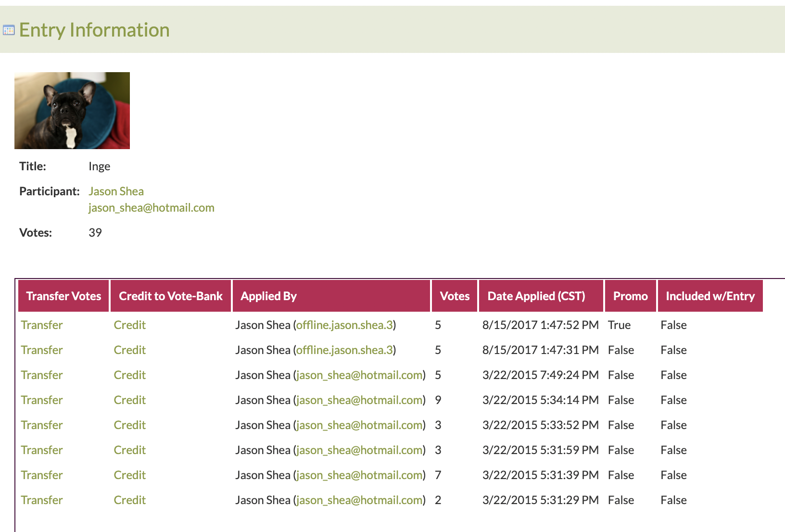Image resolution: width=785 pixels, height=532 pixels.
Task: Click Credit for the 3/22/2015 5:34:14 PM row
Action: [130, 400]
